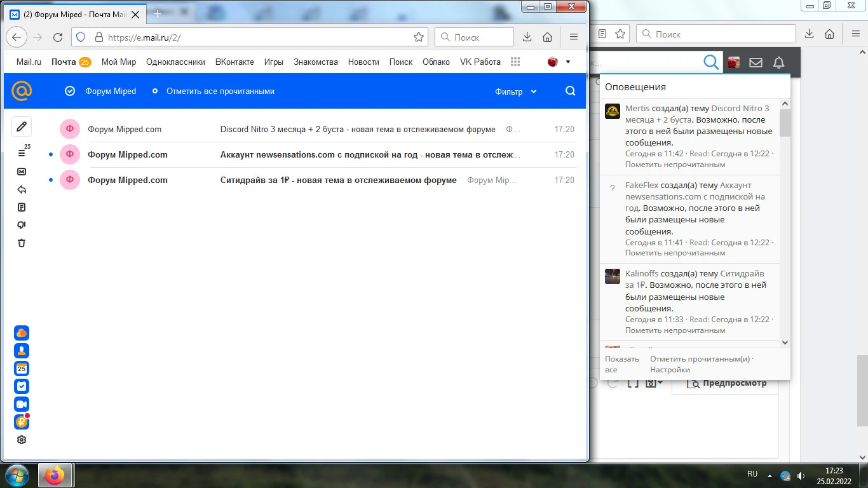
Task: Open the video calls camera icon
Action: (22, 404)
